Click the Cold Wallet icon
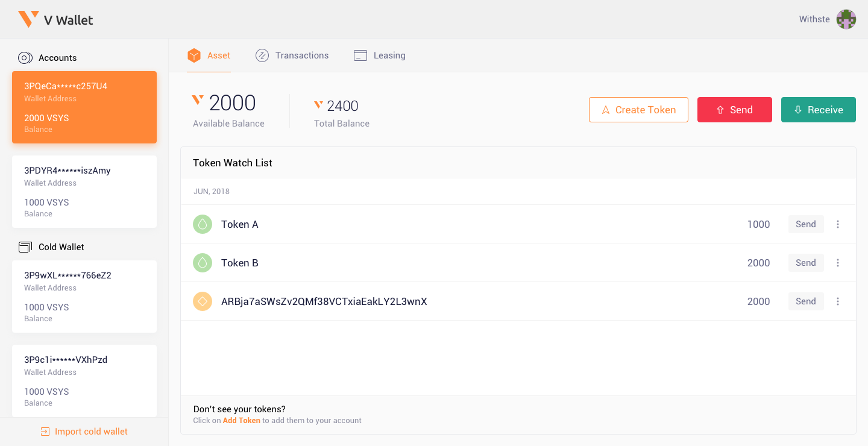This screenshot has height=446, width=868. tap(25, 247)
